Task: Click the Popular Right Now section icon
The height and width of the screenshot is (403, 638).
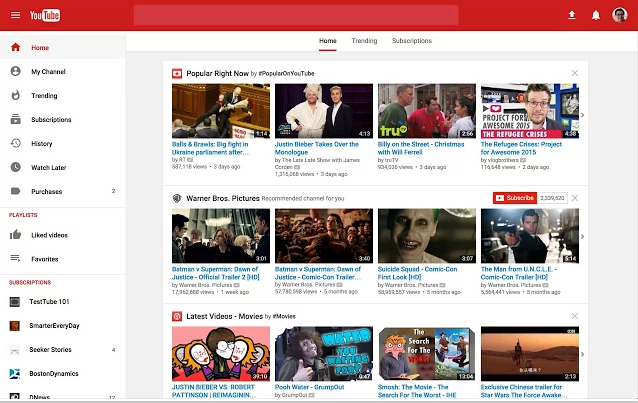Action: 177,74
